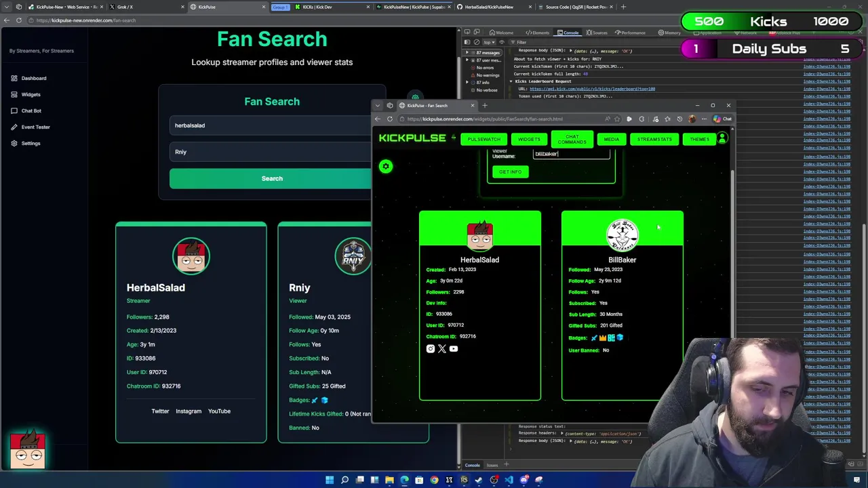
Task: Open Instagram icon on popup HerbalSalad card
Action: tap(430, 349)
